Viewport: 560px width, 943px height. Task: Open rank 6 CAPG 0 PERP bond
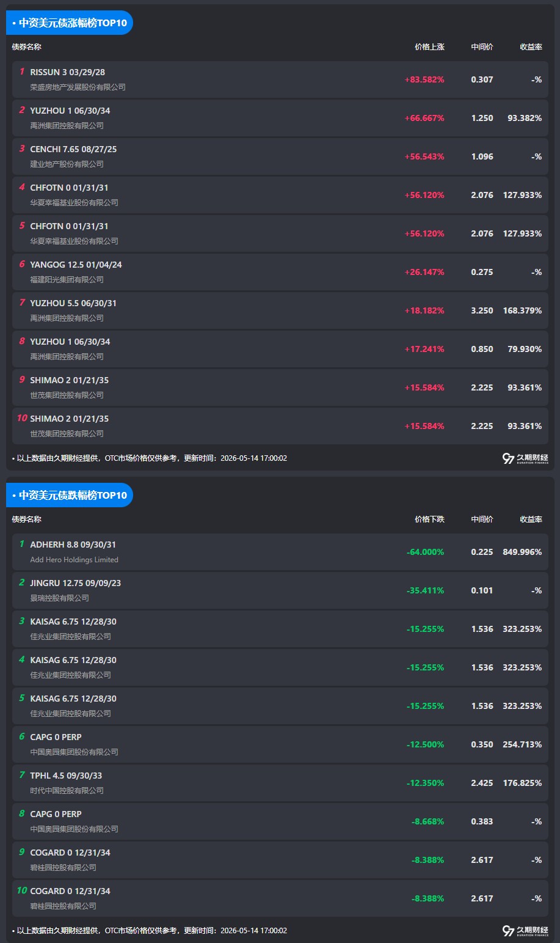(280, 744)
